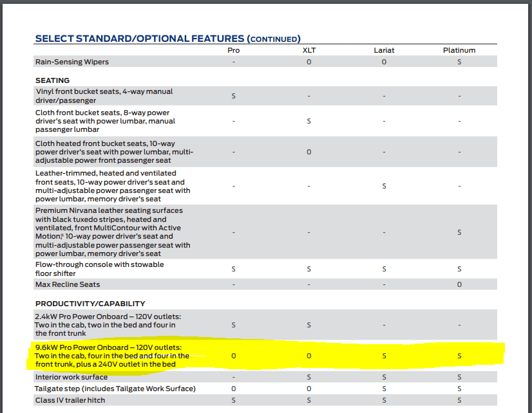Click the yellow-highlighted '9.6kW Pro Power Onboard' text

click(113, 356)
